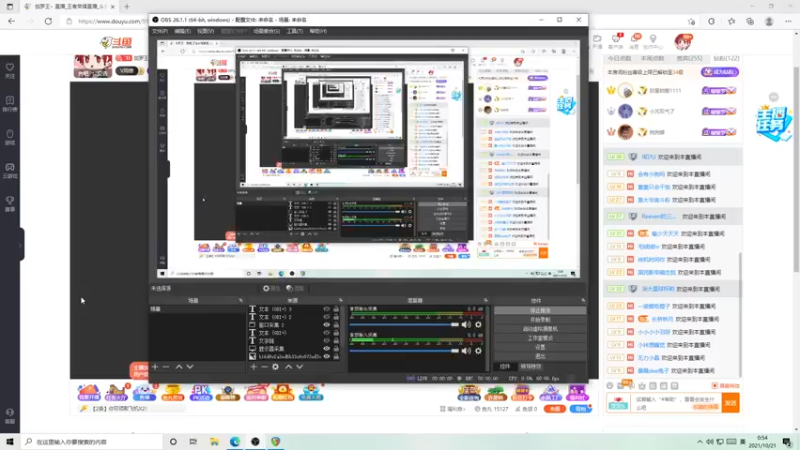Screen dimensions: 800x450
Task: Open the 文件(F) menu in OBS
Action: pos(160,31)
